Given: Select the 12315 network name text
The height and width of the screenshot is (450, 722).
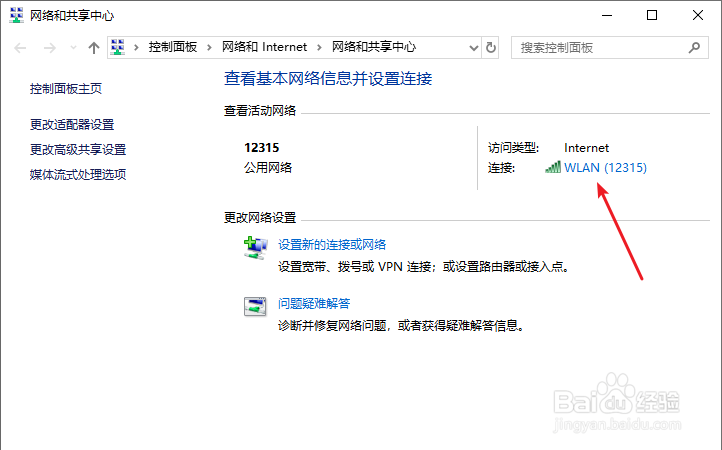Looking at the screenshot, I should [262, 148].
